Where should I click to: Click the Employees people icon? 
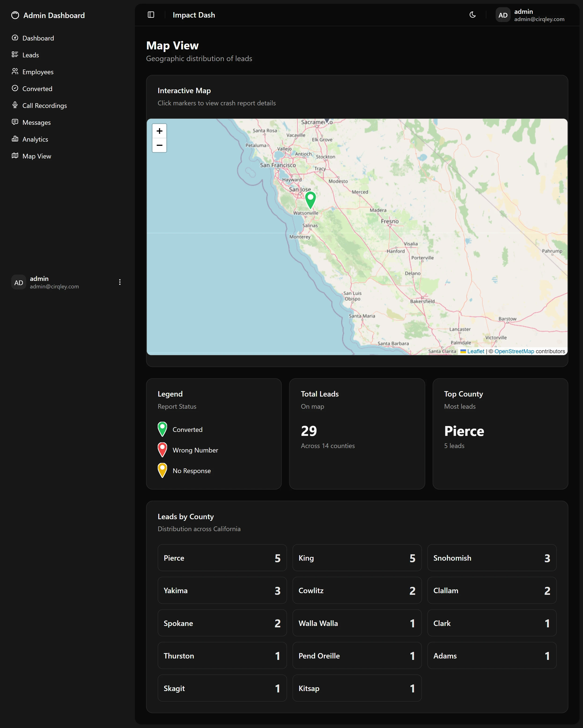[15, 72]
